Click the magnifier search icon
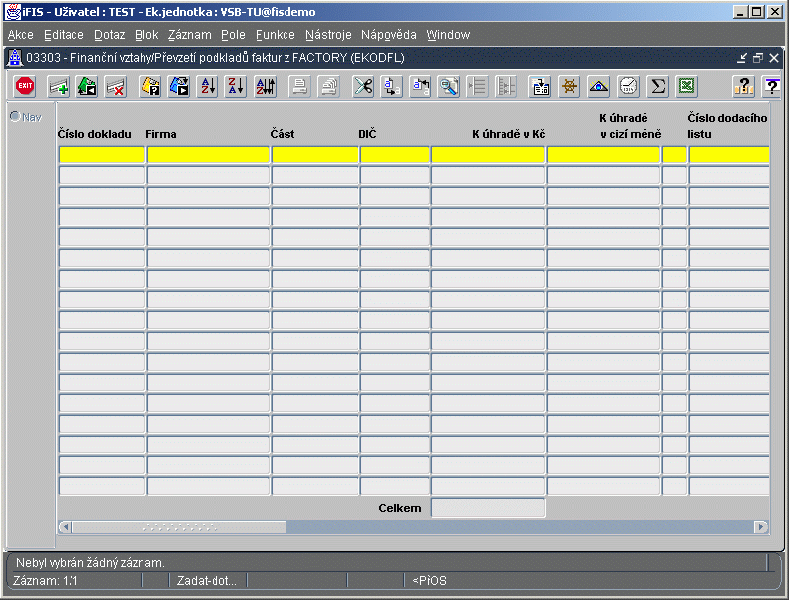The width and height of the screenshot is (789, 600). [449, 87]
